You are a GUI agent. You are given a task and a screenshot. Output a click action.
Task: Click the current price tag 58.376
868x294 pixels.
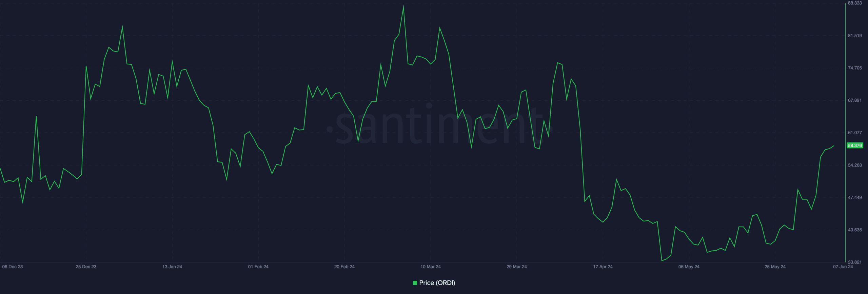(x=855, y=145)
